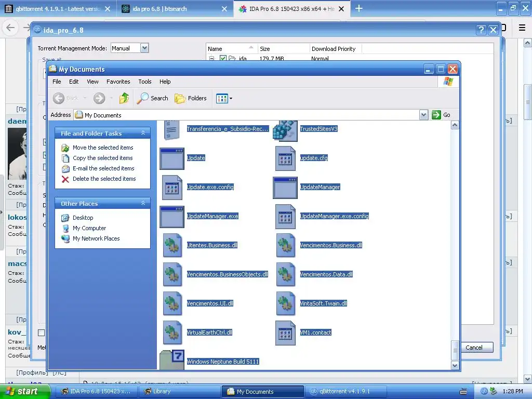Open the Tools menu
Image resolution: width=532 pixels, height=399 pixels.
coord(145,82)
